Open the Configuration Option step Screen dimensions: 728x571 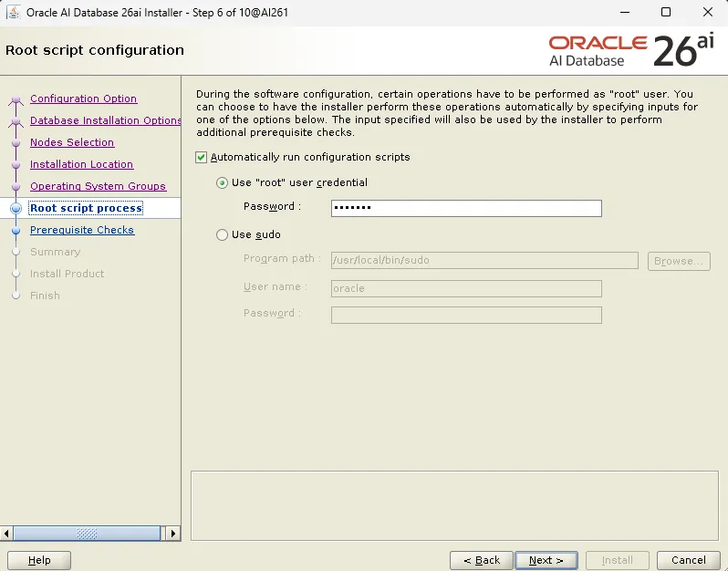(84, 99)
